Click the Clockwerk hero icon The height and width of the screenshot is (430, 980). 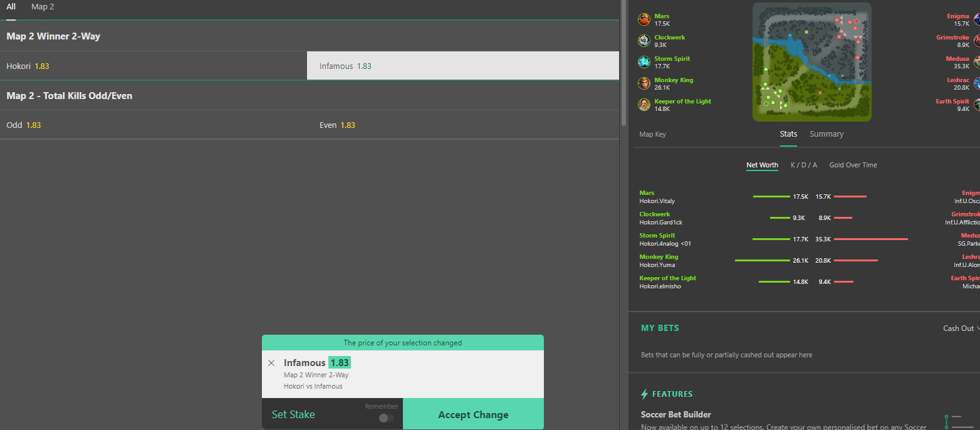[x=644, y=41]
